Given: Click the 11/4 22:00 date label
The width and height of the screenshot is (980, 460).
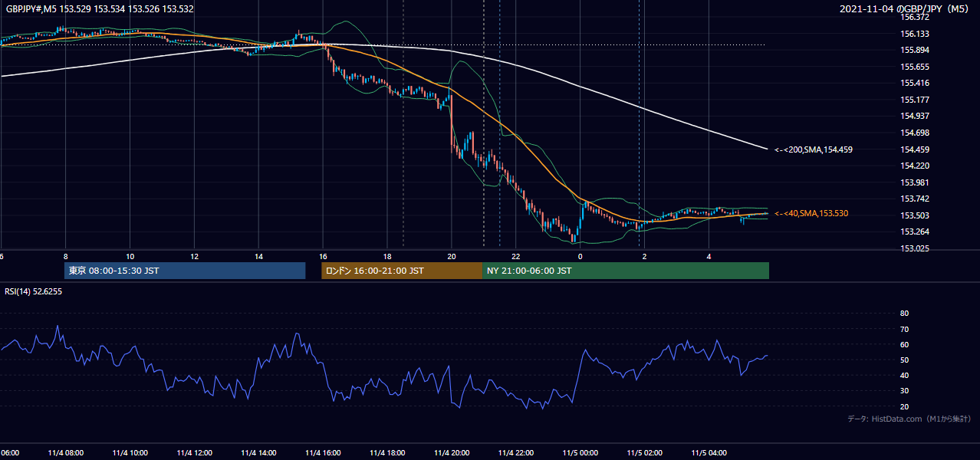Looking at the screenshot, I should click(x=516, y=453).
